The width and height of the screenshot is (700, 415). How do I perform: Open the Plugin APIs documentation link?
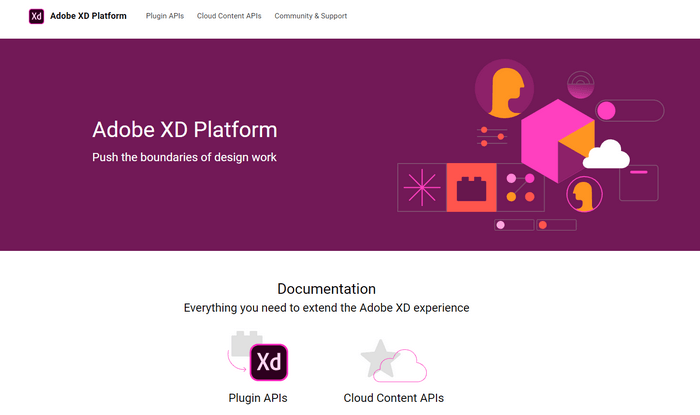click(258, 398)
